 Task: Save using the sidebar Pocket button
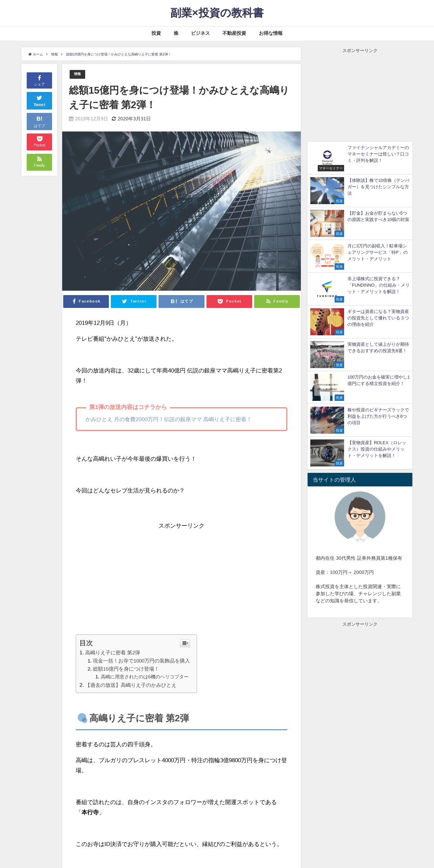(39, 142)
